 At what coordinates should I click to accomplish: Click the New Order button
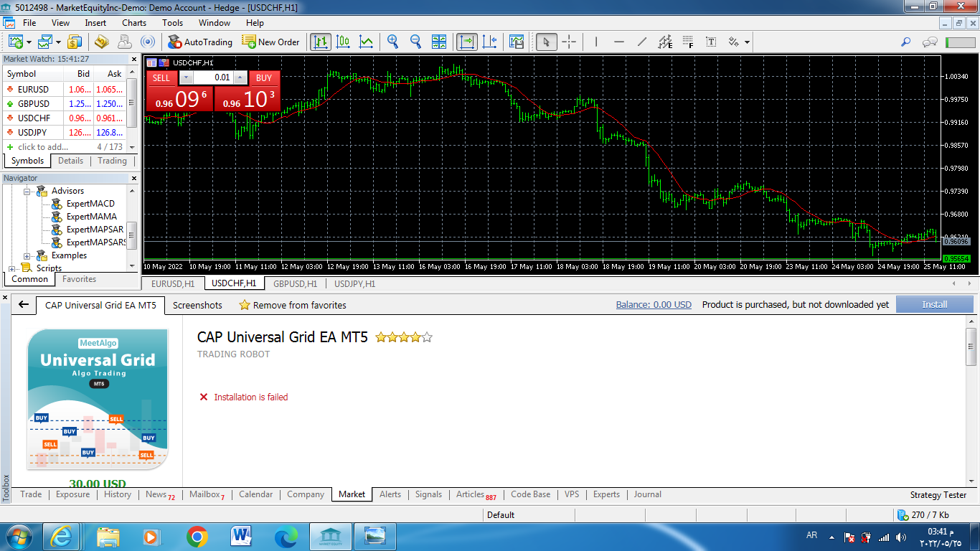coord(271,42)
